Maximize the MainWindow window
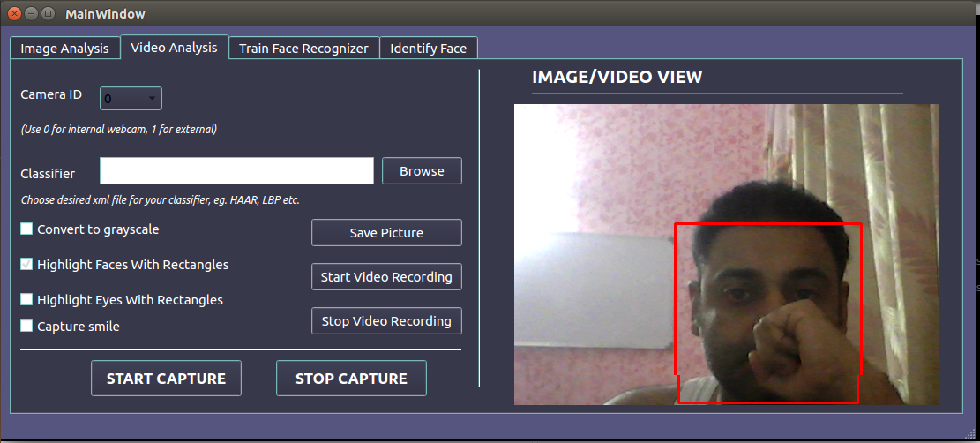 coord(49,13)
